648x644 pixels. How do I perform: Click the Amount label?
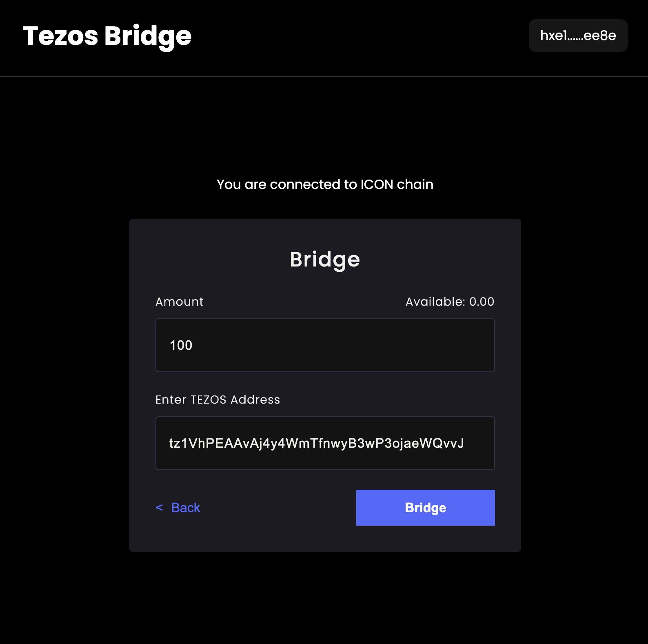180,302
